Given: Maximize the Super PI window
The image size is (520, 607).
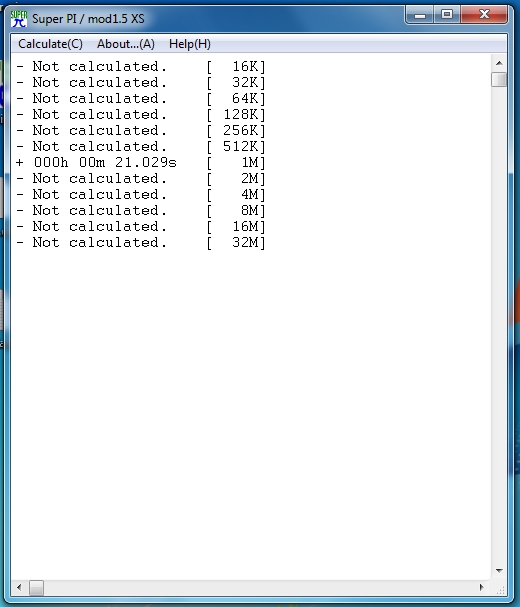Looking at the screenshot, I should [x=447, y=15].
